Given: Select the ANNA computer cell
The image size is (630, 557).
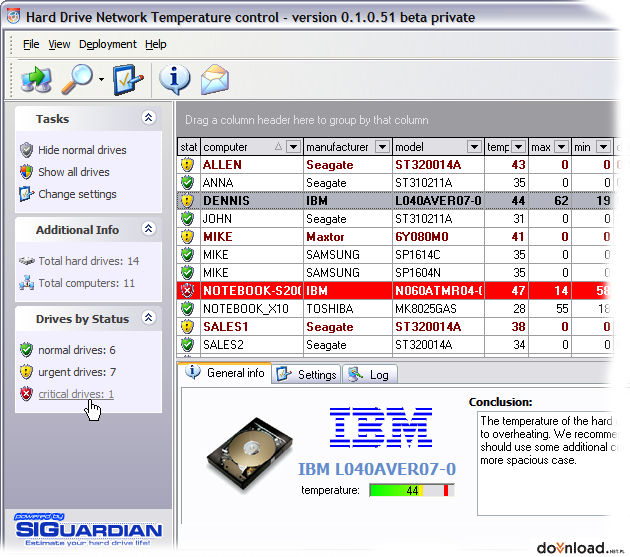Looking at the screenshot, I should pyautogui.click(x=252, y=183).
